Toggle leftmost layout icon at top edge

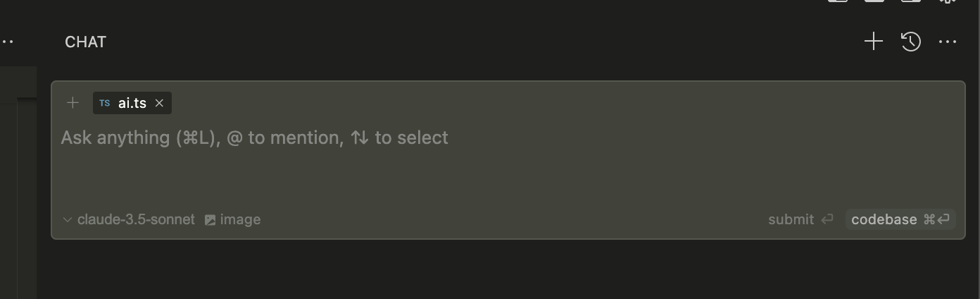click(837, 1)
